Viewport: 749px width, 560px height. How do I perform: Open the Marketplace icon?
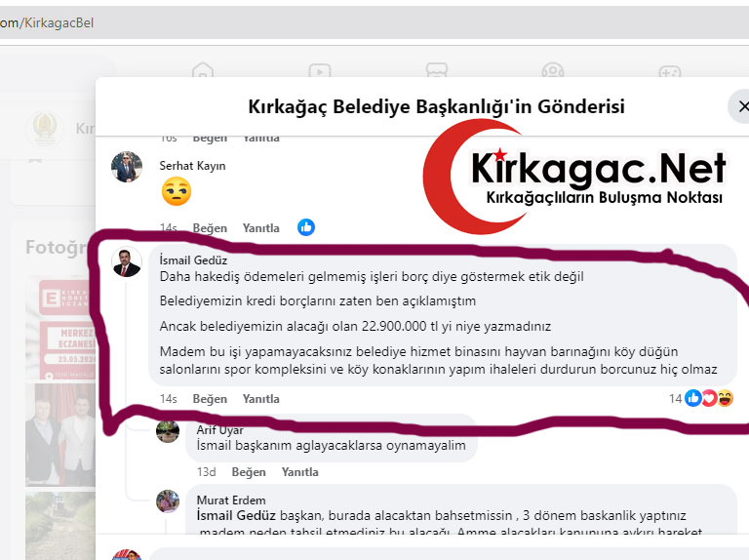(437, 70)
